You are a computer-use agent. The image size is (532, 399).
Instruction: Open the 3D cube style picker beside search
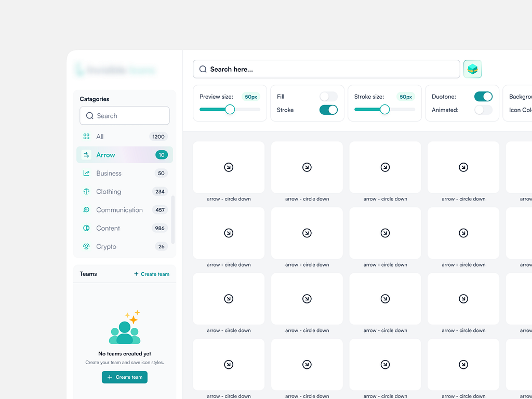tap(472, 69)
